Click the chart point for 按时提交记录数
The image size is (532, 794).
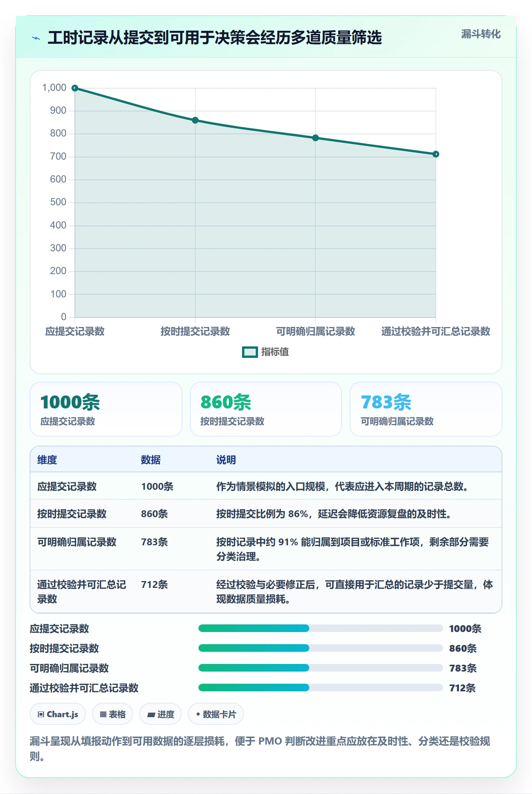coord(195,120)
